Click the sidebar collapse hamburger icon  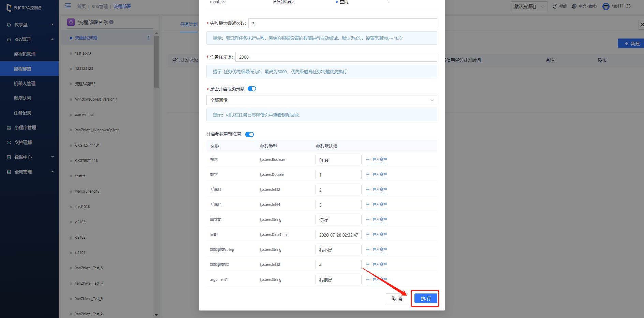point(68,6)
